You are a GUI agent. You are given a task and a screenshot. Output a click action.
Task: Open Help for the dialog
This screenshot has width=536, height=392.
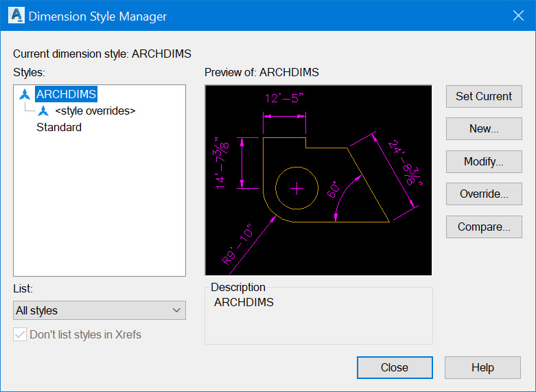click(x=482, y=367)
